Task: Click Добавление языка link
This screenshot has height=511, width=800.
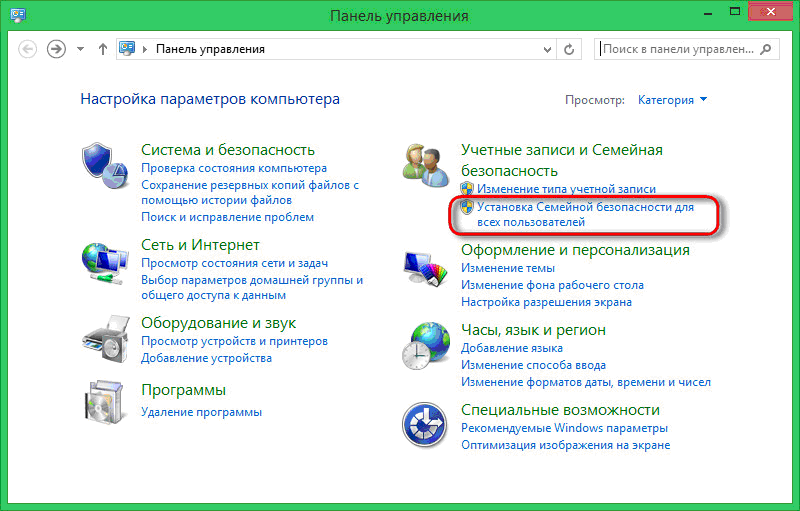Action: [512, 348]
